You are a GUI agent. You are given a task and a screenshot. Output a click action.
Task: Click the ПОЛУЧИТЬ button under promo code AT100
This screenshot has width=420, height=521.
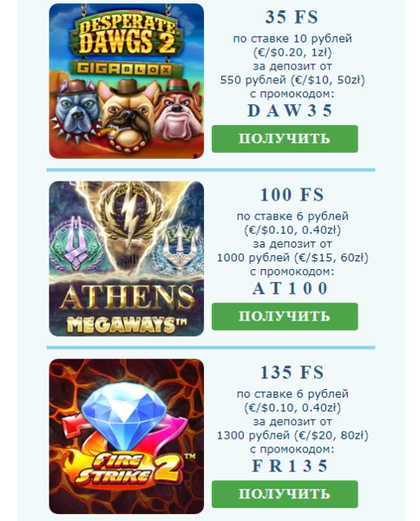pos(285,316)
